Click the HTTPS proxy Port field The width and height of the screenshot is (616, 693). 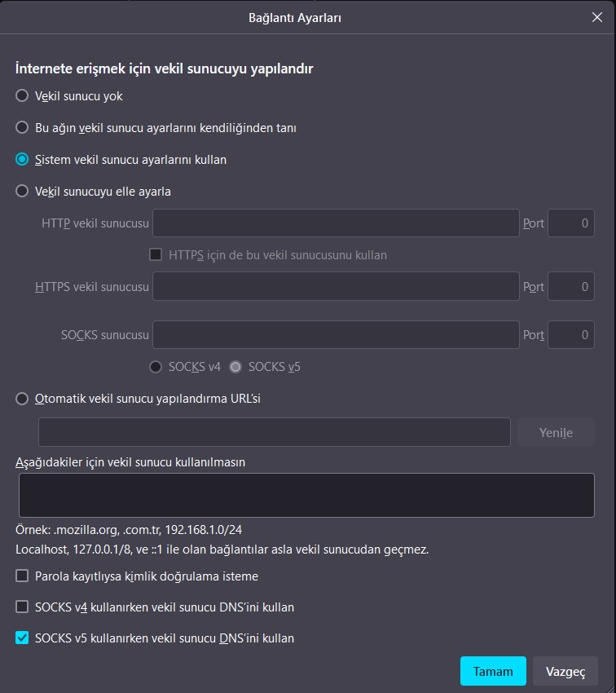coord(570,287)
